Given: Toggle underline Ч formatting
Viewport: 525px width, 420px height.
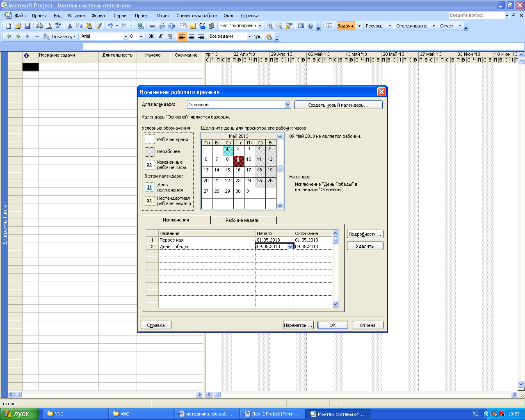Looking at the screenshot, I should pyautogui.click(x=170, y=37).
